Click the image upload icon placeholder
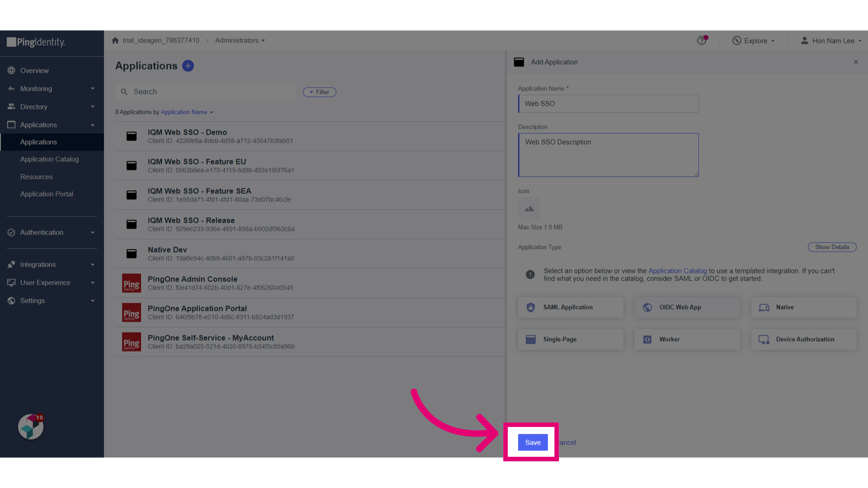868x488 pixels. (x=529, y=209)
